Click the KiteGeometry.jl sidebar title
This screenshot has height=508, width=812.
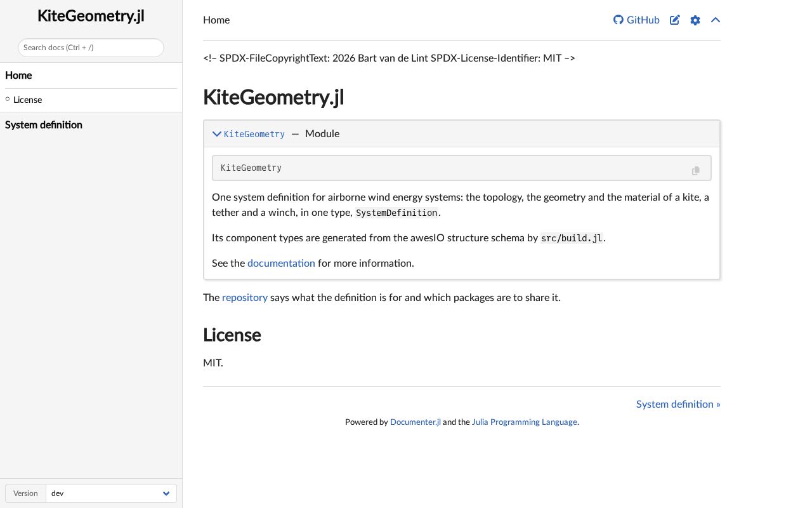click(x=91, y=16)
